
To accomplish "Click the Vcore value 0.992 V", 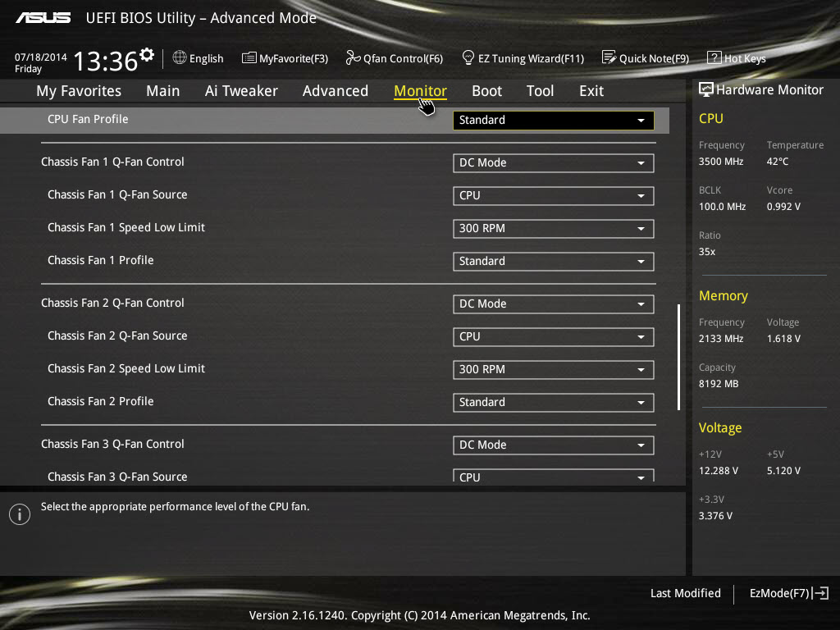I will click(783, 206).
